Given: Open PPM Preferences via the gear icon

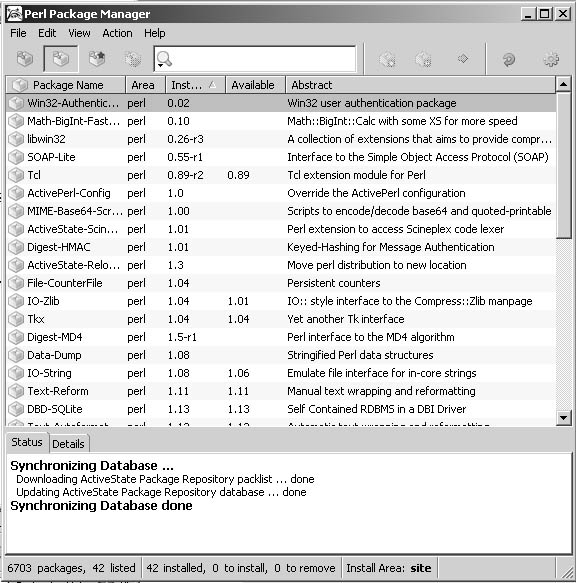Looking at the screenshot, I should (551, 59).
